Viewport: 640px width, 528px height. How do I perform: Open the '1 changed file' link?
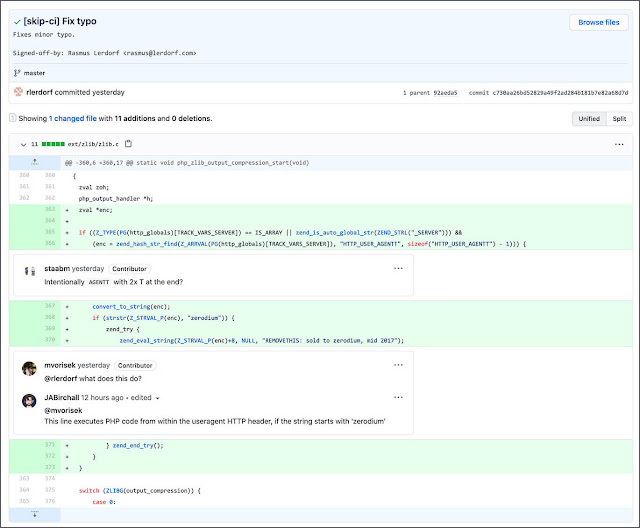click(74, 119)
